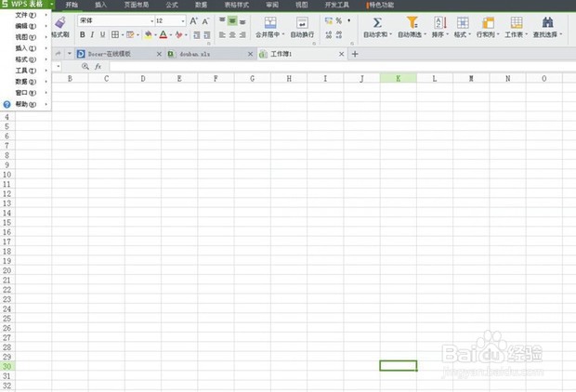
Task: Click the decrease indent icon
Action: click(197, 35)
